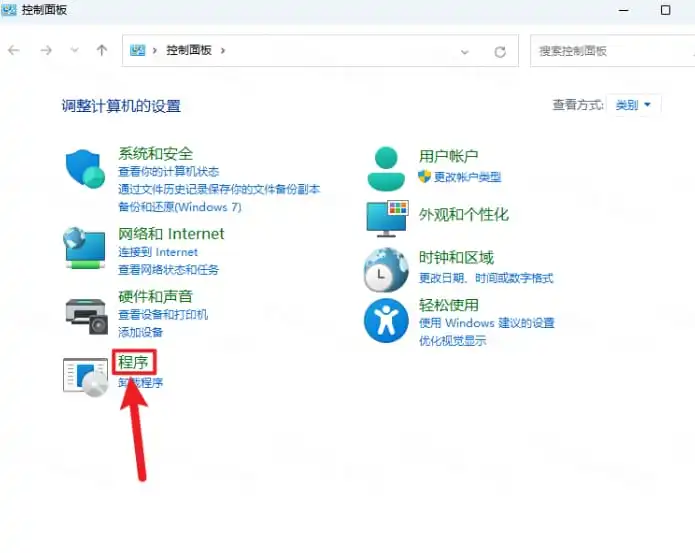
Task: Expand the chevron before 控制面板 breadcrumb
Action: (155, 51)
